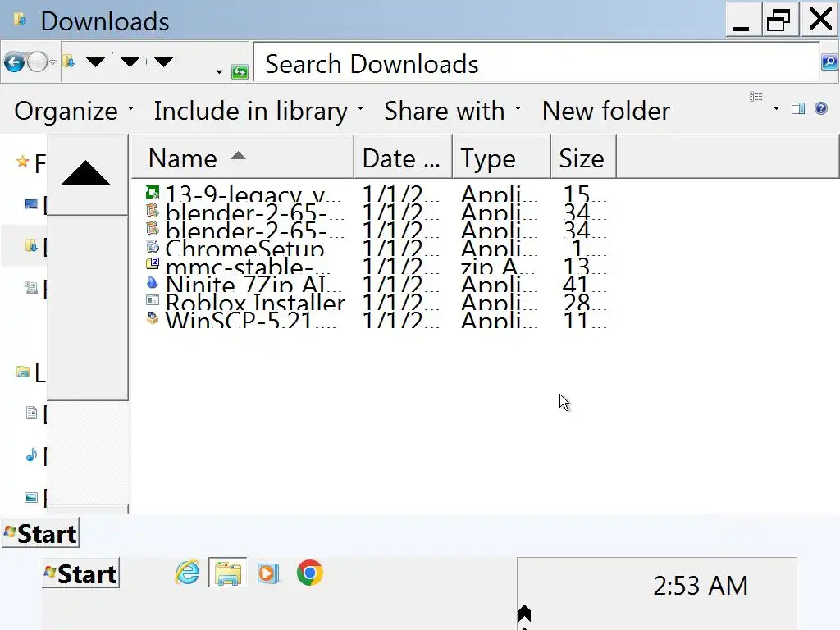Click the sidebar scroll up arrow
The width and height of the screenshot is (840, 630).
pos(85,173)
